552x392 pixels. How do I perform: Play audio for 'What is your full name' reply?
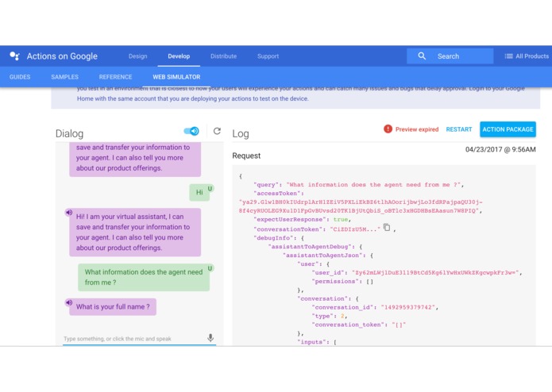tap(68, 302)
